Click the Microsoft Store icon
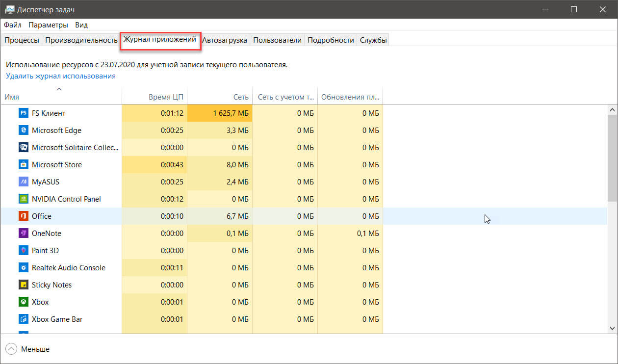618x364 pixels. (x=23, y=165)
